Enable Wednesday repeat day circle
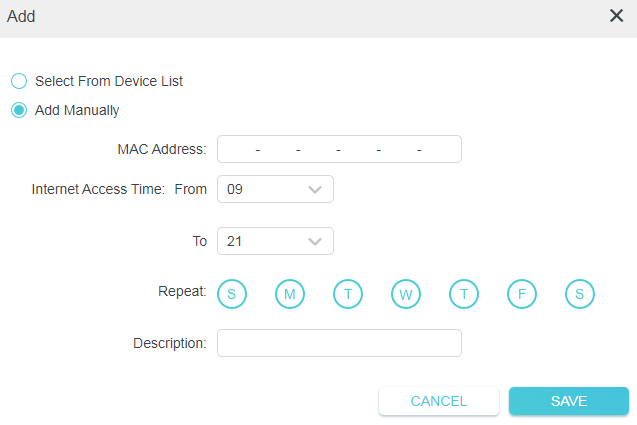The height and width of the screenshot is (425, 637). [405, 293]
